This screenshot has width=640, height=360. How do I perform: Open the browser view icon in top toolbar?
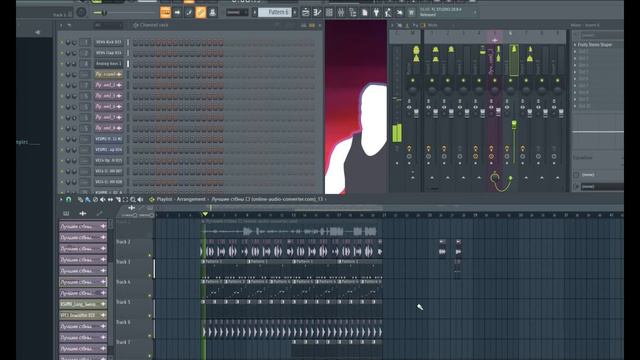[x=353, y=13]
